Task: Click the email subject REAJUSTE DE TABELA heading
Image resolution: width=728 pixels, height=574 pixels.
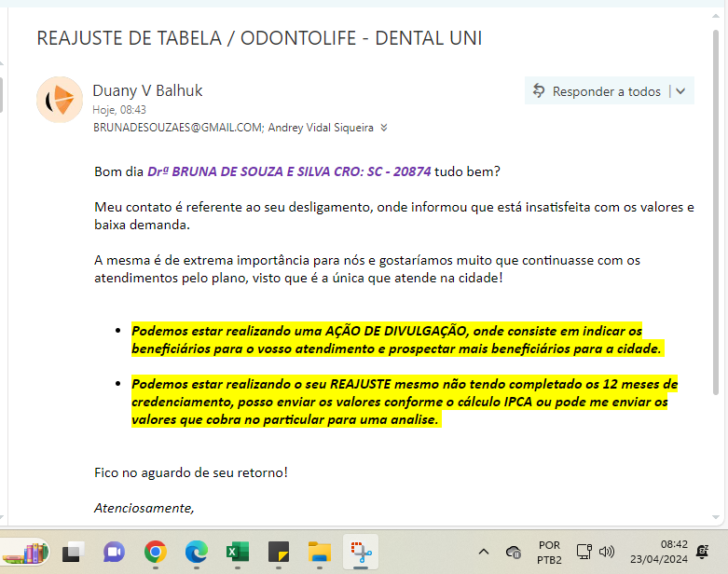Action: [x=259, y=38]
